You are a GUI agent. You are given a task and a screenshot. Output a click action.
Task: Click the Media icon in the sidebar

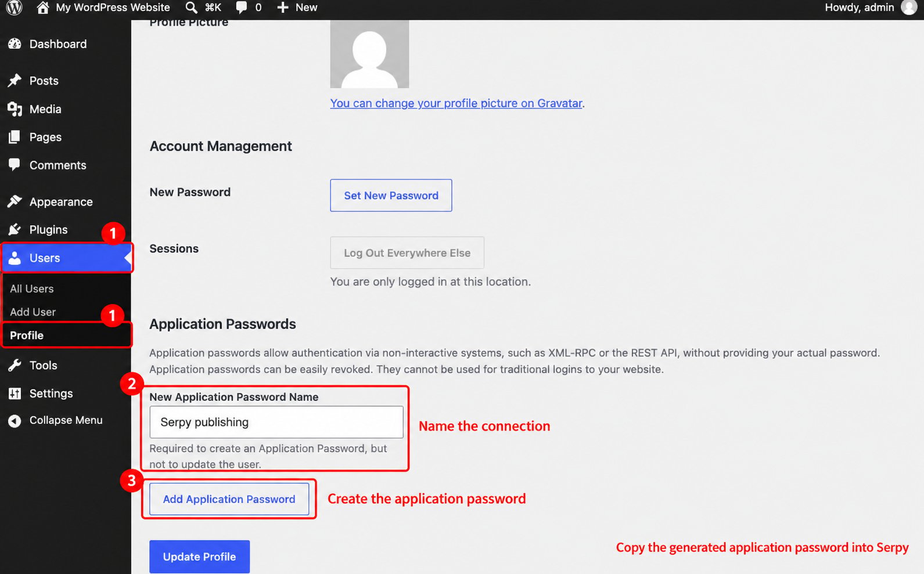[15, 109]
